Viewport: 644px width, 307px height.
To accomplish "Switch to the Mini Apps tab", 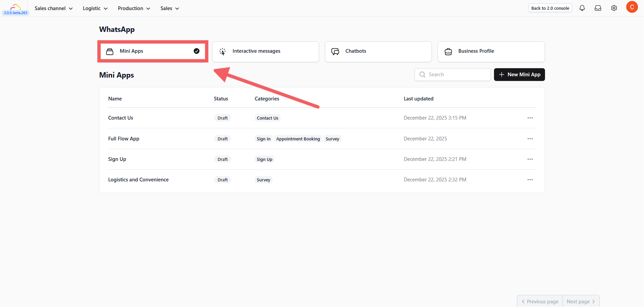I will (153, 51).
